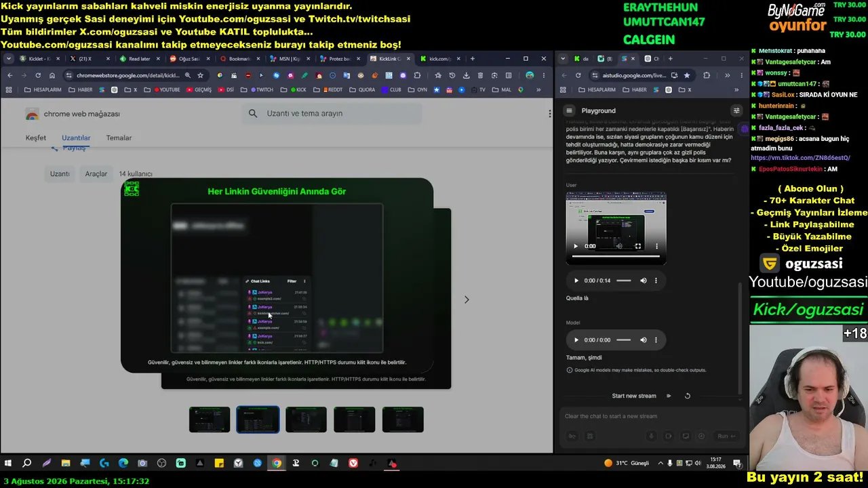868x488 pixels.
Task: Open the OYN bookmark folder
Action: click(418, 89)
